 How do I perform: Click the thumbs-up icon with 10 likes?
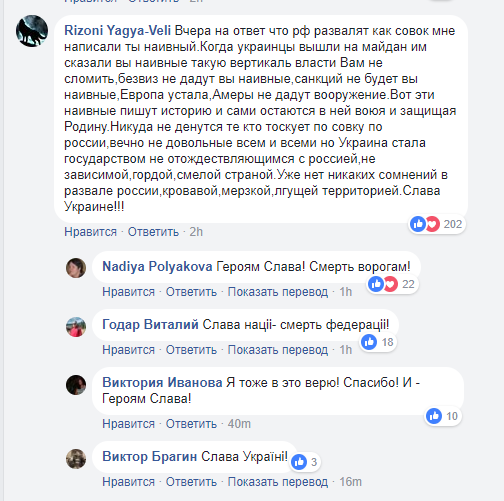tap(434, 416)
